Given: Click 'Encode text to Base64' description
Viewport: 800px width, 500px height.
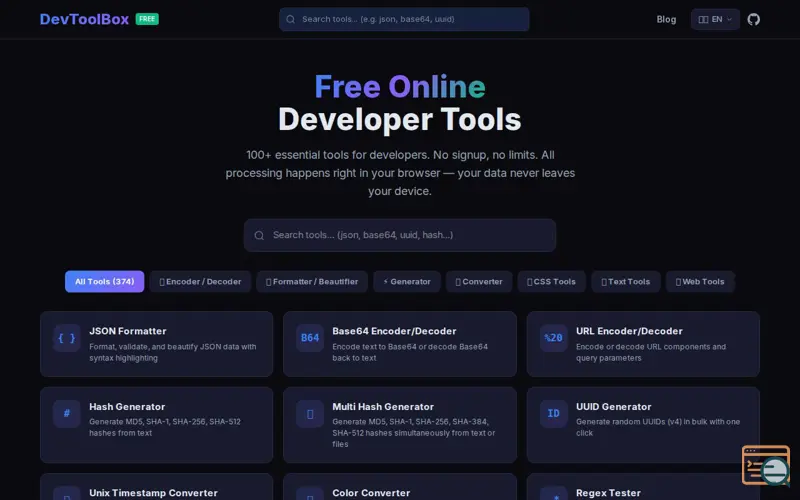Looking at the screenshot, I should coord(410,352).
